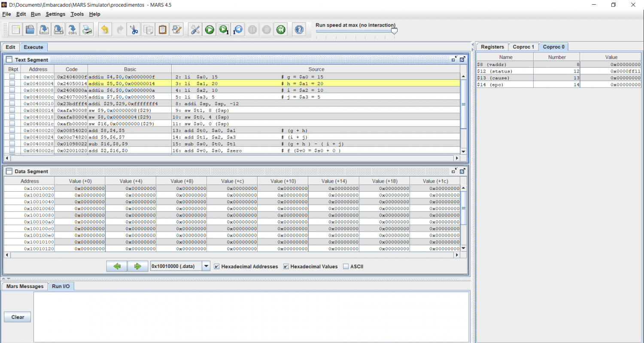This screenshot has width=644, height=343.
Task: Clear the Run I/O output
Action: click(x=18, y=317)
